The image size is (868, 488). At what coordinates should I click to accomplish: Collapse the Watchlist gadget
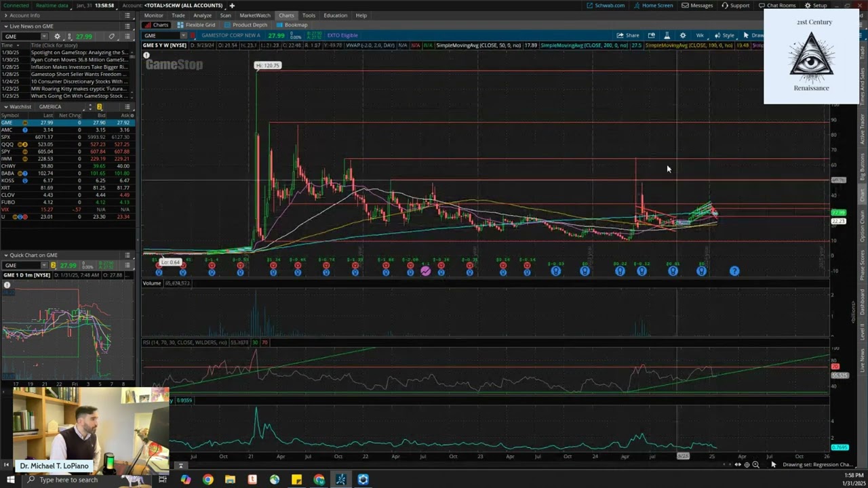click(x=5, y=106)
